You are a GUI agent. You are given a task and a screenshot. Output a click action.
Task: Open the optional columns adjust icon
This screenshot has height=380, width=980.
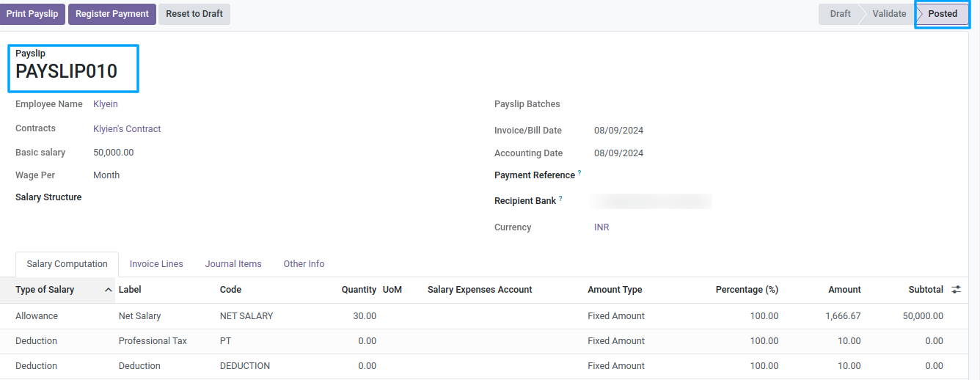956,290
